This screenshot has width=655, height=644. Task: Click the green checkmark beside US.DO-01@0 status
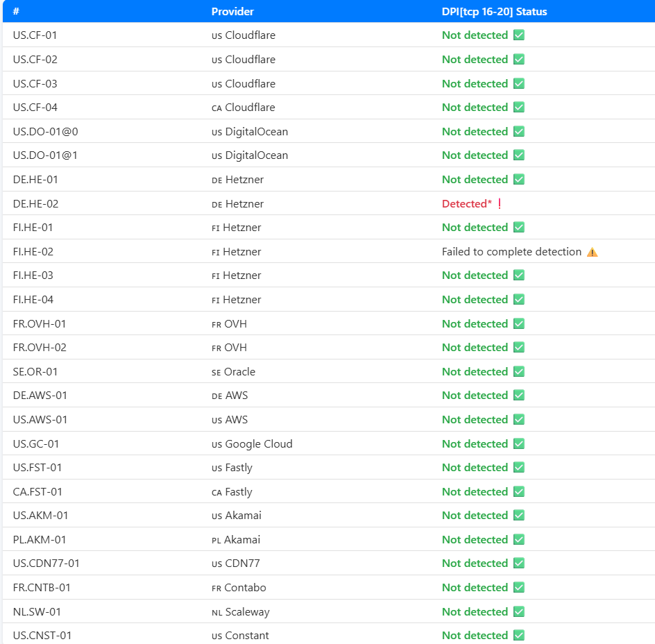click(x=519, y=132)
